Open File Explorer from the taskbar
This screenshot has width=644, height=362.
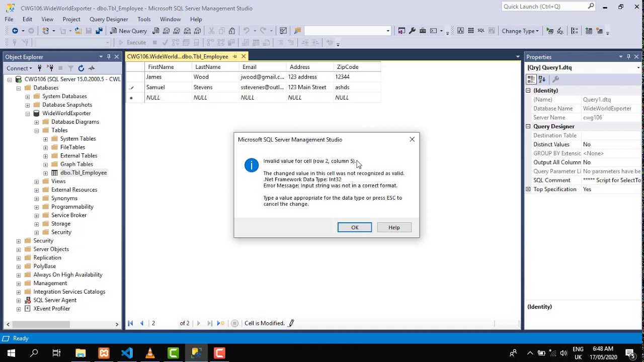click(x=80, y=353)
